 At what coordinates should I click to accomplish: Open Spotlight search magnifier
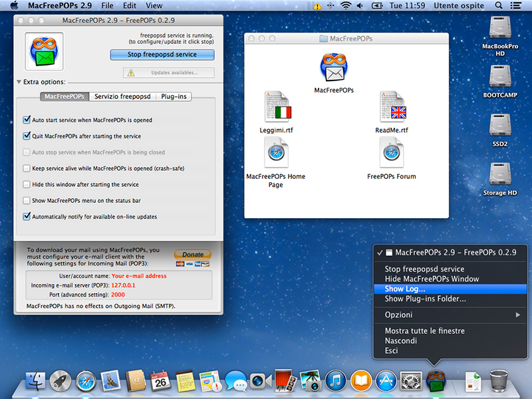coord(498,5)
